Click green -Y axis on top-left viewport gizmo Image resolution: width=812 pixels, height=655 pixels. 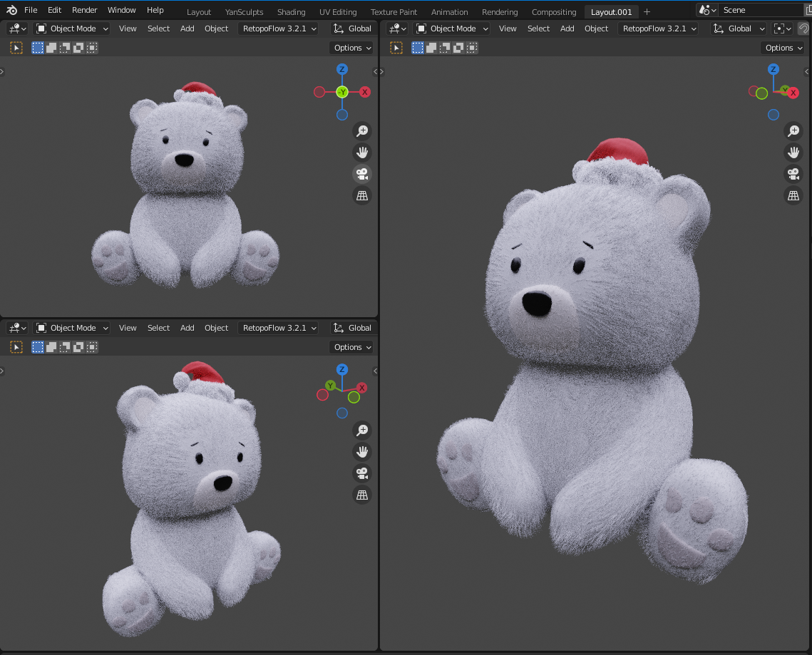click(341, 92)
